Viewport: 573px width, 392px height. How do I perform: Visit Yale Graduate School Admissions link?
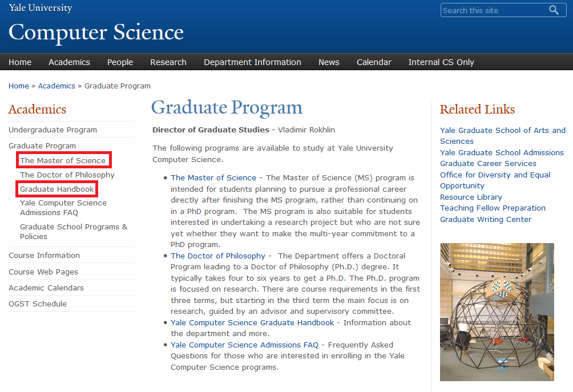click(x=502, y=152)
